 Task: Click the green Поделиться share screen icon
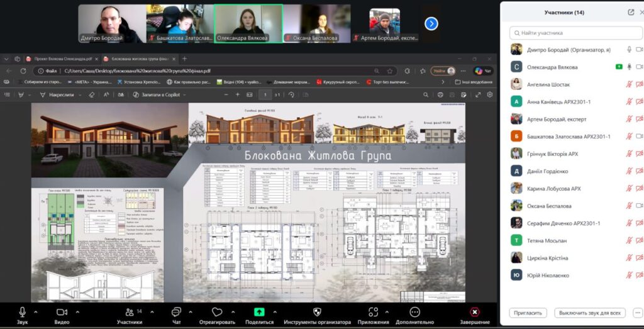pyautogui.click(x=259, y=312)
